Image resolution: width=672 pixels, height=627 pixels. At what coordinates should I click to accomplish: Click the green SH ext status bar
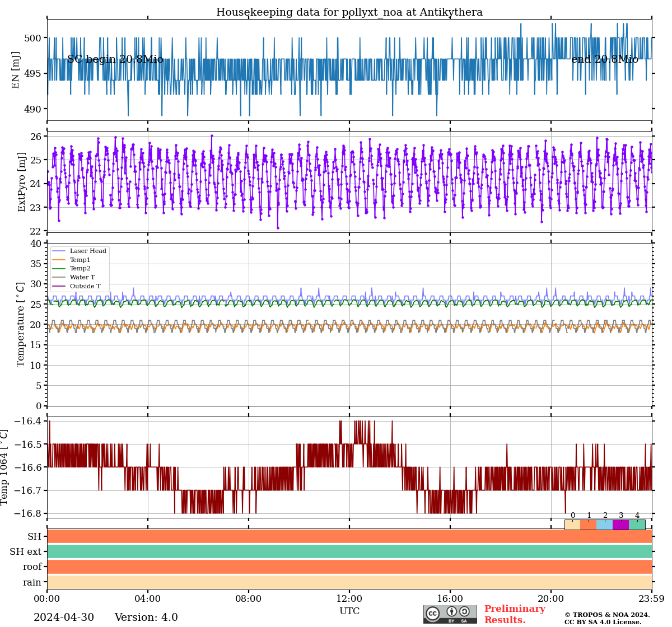pos(349,551)
